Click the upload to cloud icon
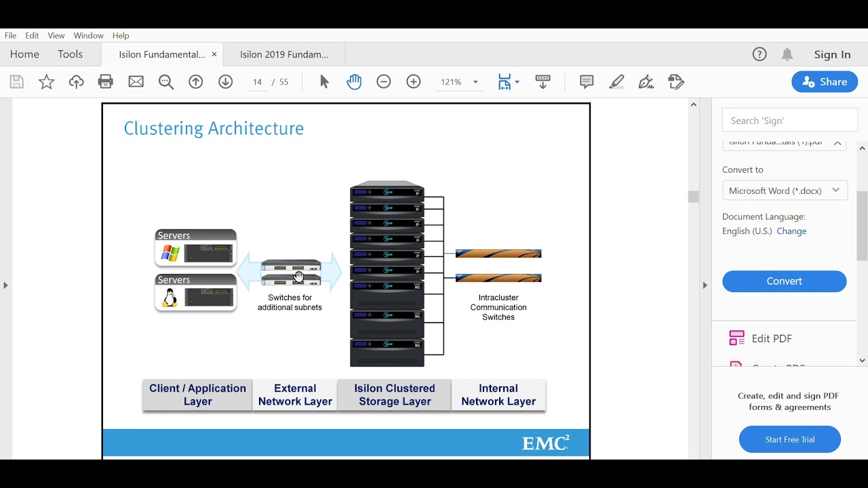 [x=77, y=82]
